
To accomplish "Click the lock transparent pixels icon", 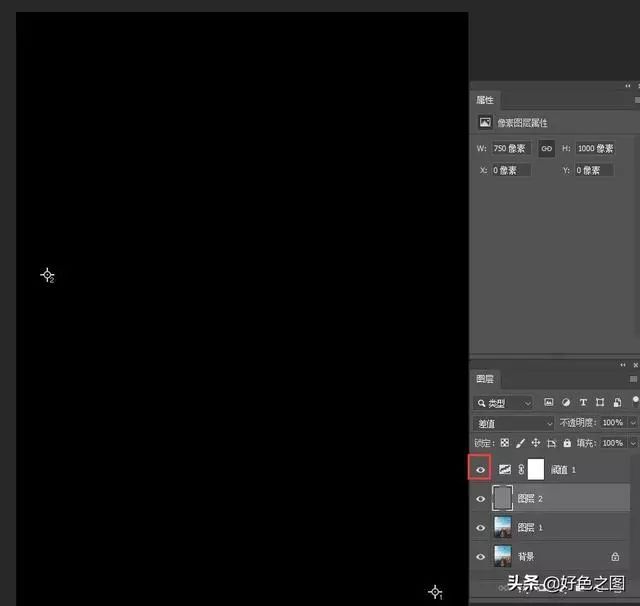I will (x=505, y=443).
